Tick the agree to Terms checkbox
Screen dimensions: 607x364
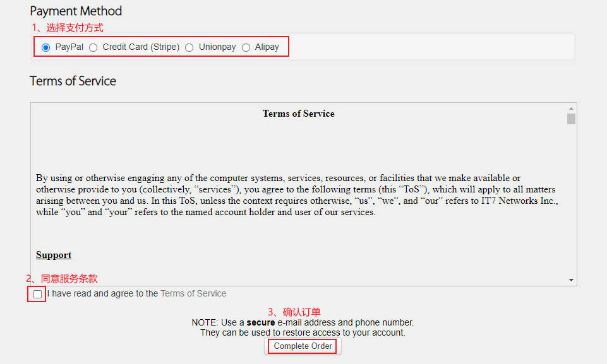(38, 294)
